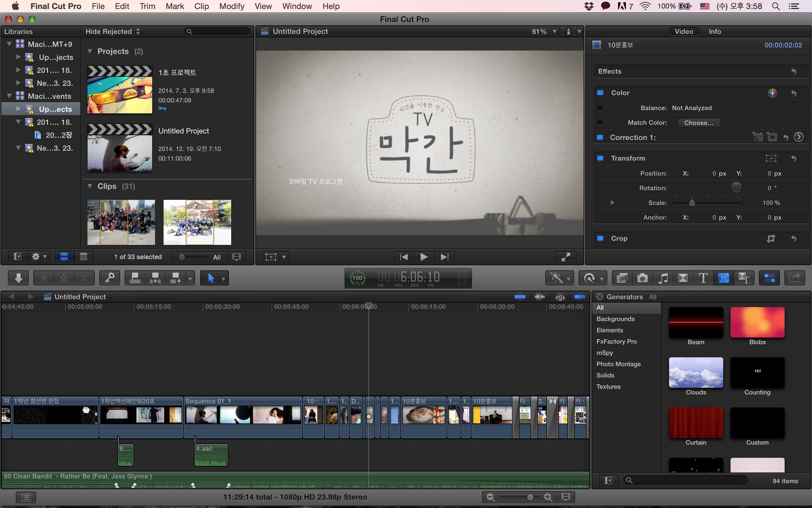This screenshot has width=812, height=508.
Task: Toggle timeline skimming button
Action: pos(520,297)
